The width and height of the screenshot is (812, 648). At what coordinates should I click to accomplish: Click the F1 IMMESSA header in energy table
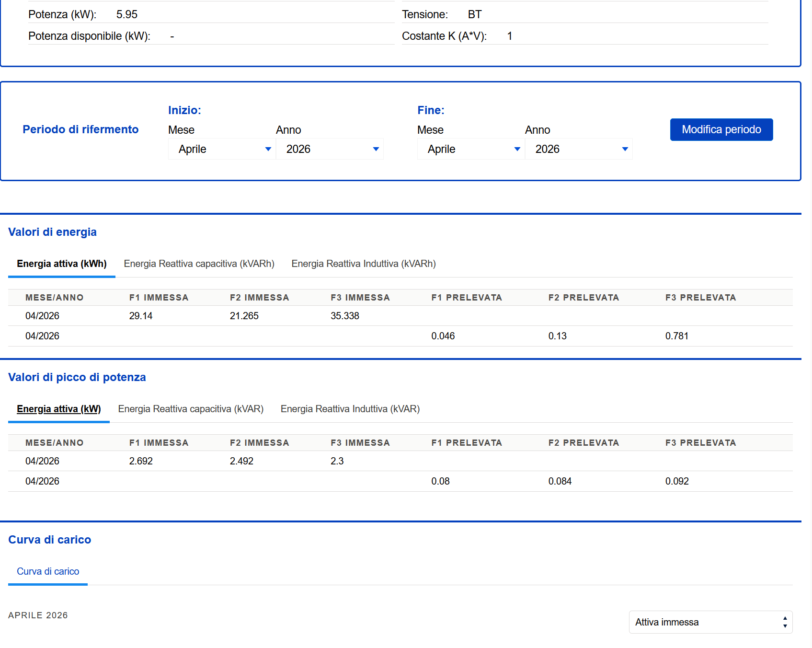[x=159, y=298]
